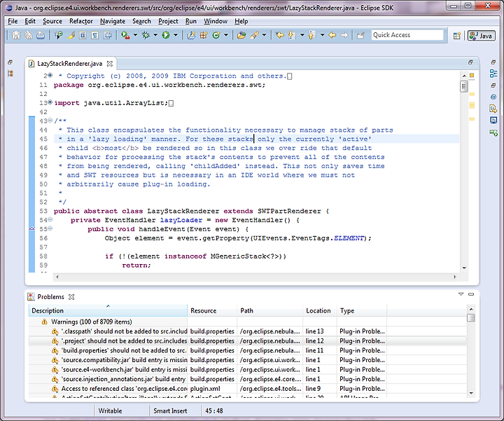Open the Project menu
The height and width of the screenshot is (421, 504).
pos(168,21)
